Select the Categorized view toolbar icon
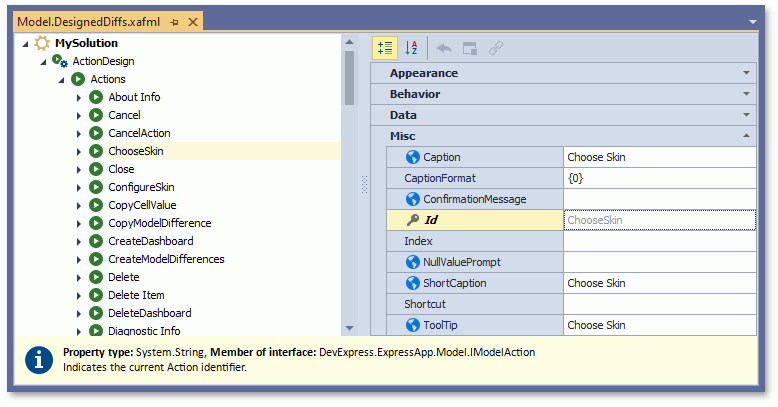 point(385,48)
